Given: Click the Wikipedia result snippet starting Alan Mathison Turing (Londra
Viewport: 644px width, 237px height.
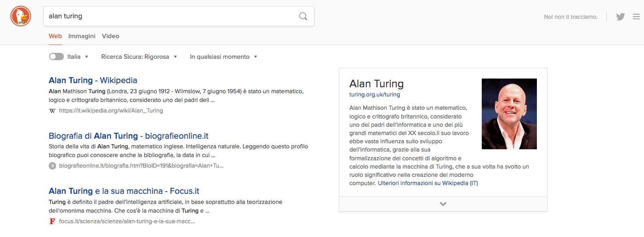Looking at the screenshot, I should [x=177, y=96].
